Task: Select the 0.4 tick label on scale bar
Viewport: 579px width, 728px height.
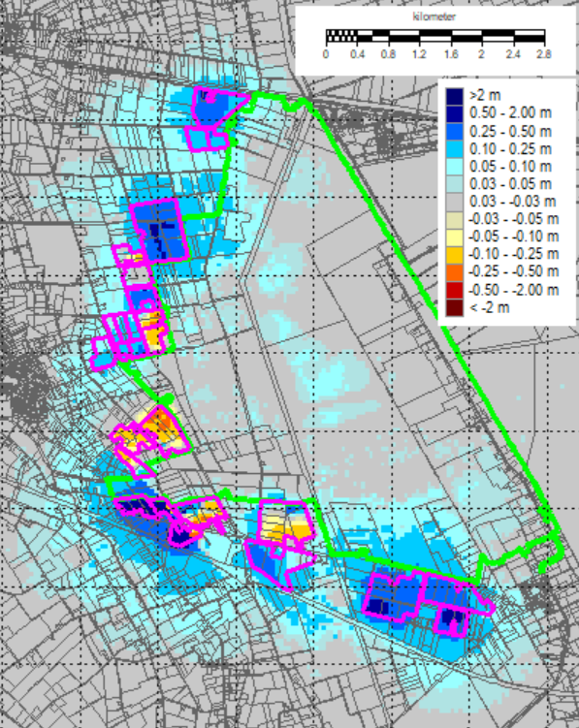Action: (x=357, y=54)
